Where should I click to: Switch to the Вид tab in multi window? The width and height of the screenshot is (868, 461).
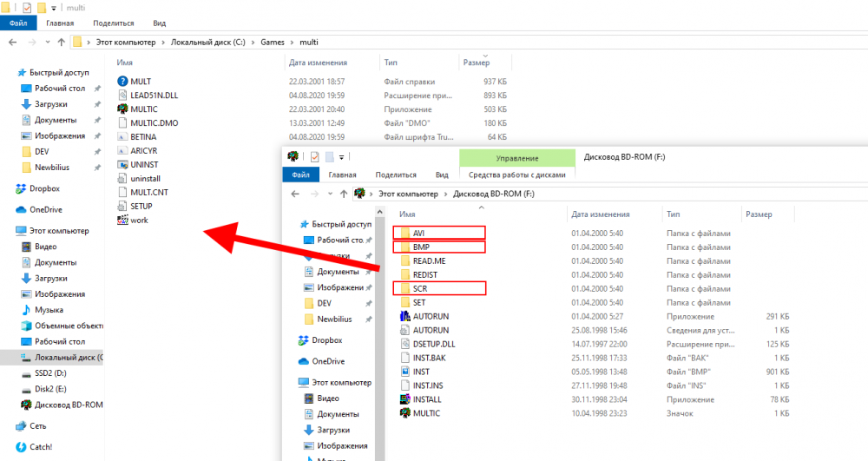tap(159, 23)
